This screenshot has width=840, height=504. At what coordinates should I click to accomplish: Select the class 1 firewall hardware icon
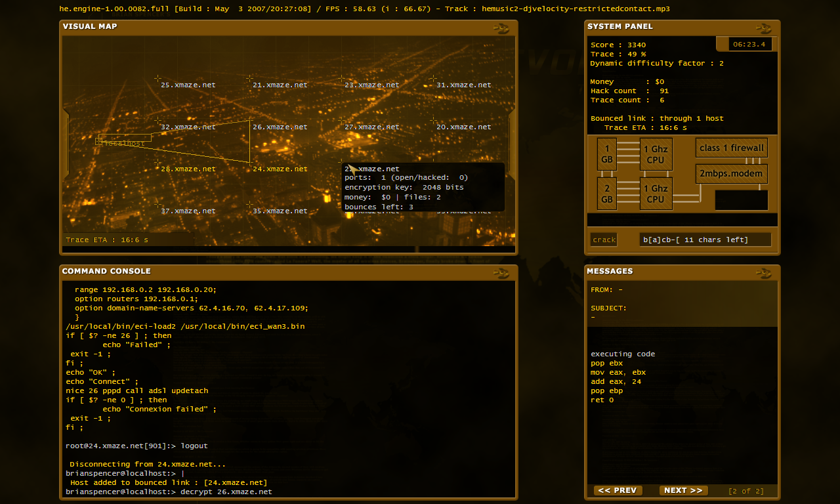point(731,148)
